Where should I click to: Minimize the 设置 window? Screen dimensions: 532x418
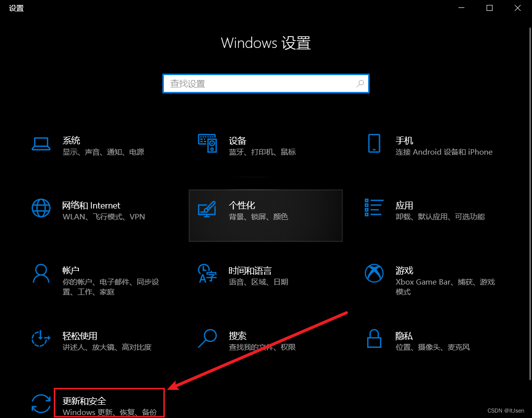pyautogui.click(x=461, y=8)
